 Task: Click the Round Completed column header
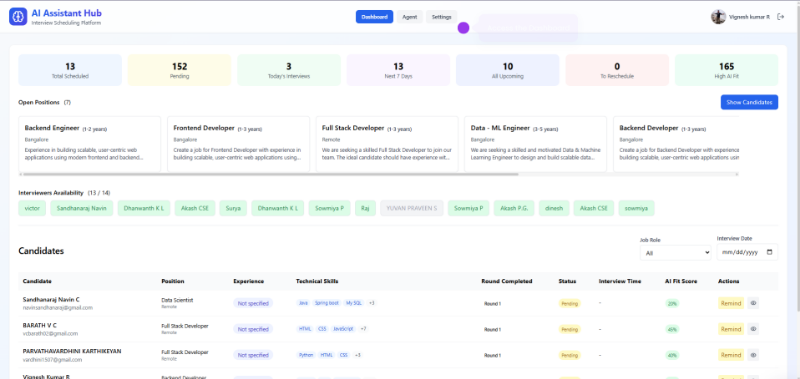tap(507, 281)
